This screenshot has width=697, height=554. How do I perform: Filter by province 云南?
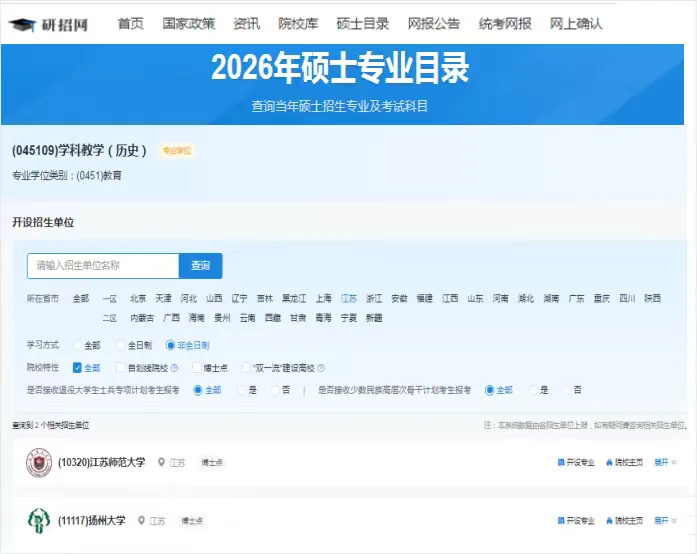click(247, 318)
